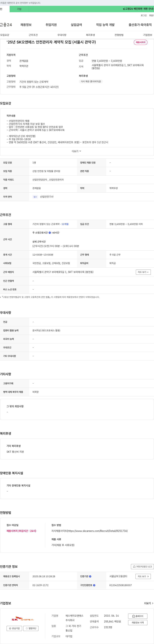
Task: Jump to the 전형방법 section tab
Action: [119, 35]
